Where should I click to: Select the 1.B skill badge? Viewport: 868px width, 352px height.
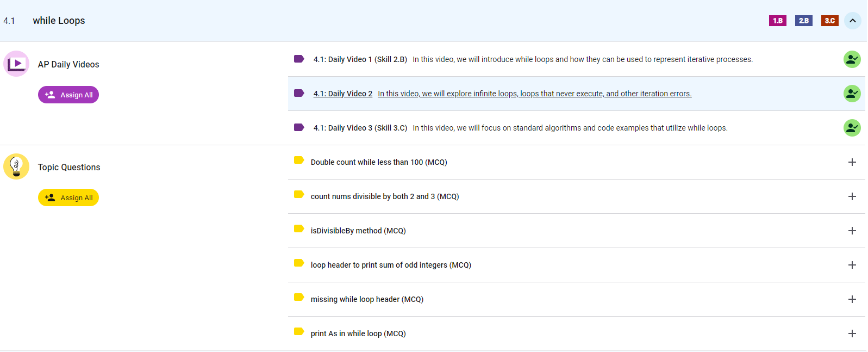[777, 21]
